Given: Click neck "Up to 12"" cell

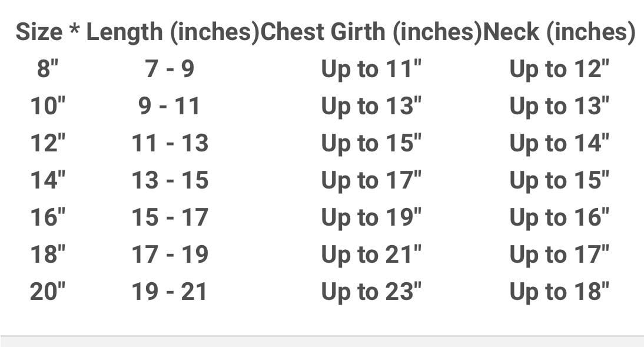Looking at the screenshot, I should click(559, 70).
